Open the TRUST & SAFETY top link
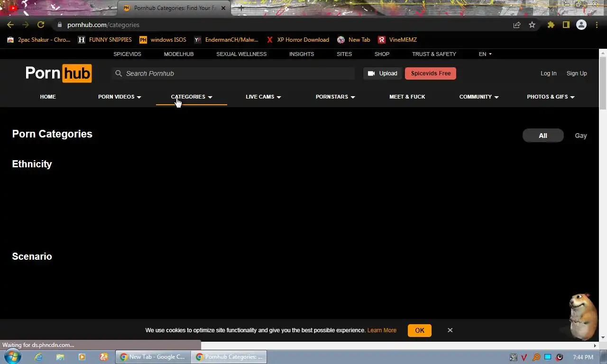Viewport: 607px width, 364px height. (x=434, y=54)
